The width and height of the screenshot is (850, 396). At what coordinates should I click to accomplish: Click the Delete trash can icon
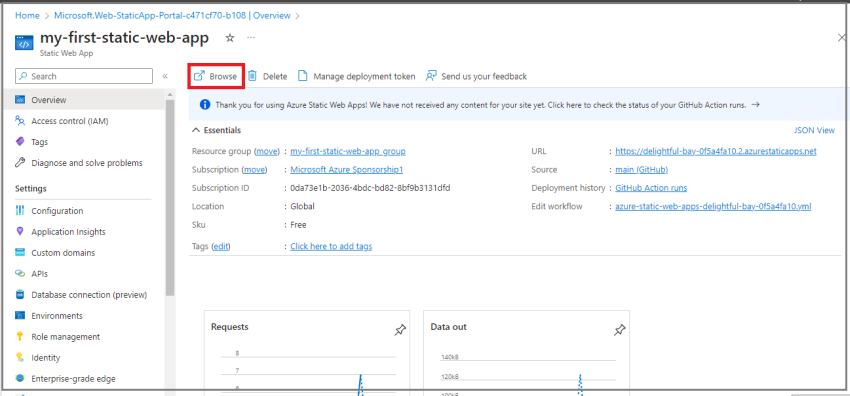253,76
